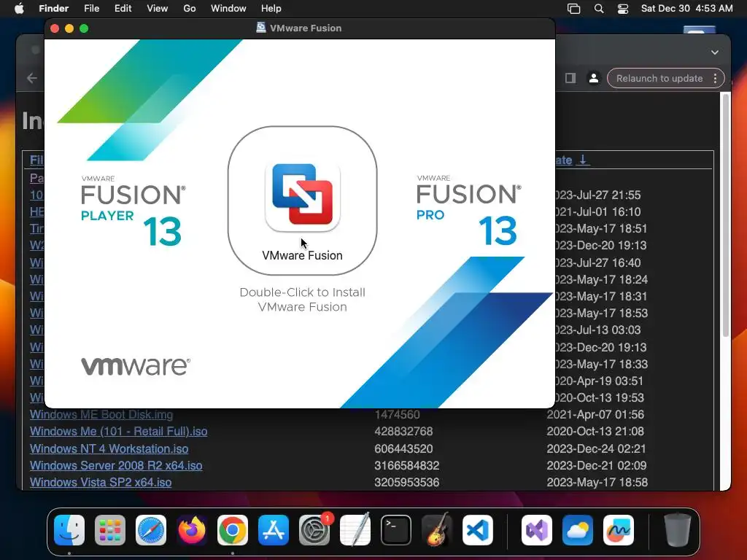Open the VMware Fusion installer icon
The width and height of the screenshot is (747, 560).
tap(302, 197)
